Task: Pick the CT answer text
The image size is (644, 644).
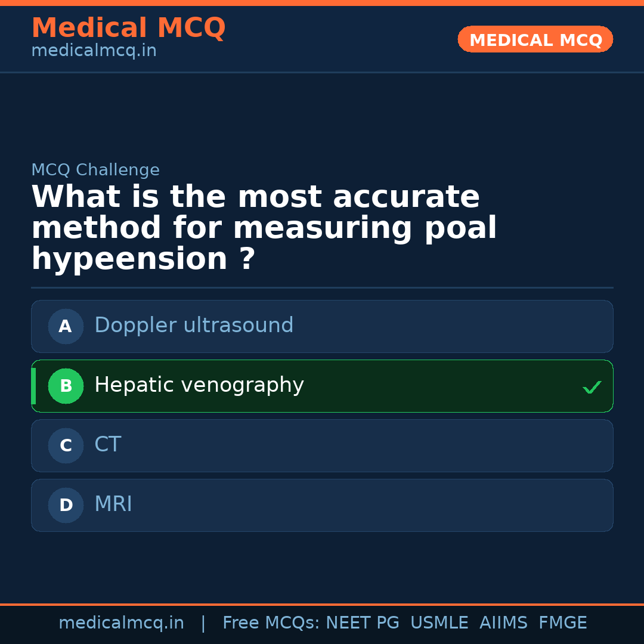Action: pyautogui.click(x=108, y=445)
